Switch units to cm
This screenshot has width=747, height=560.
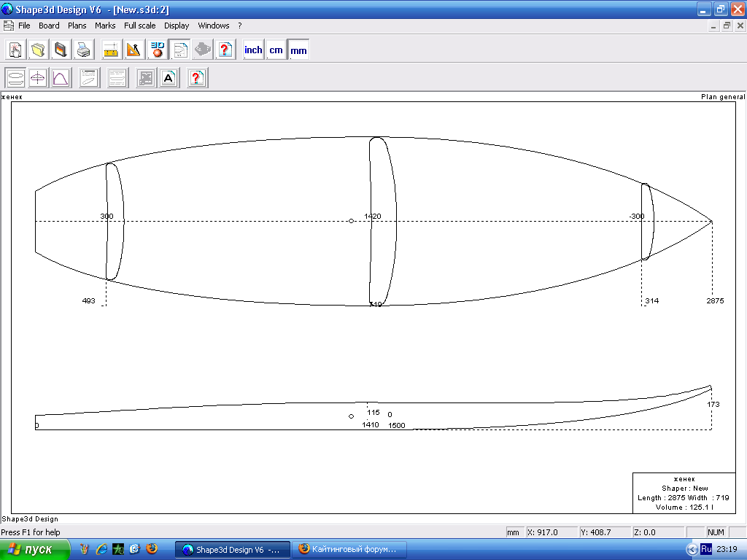[276, 50]
